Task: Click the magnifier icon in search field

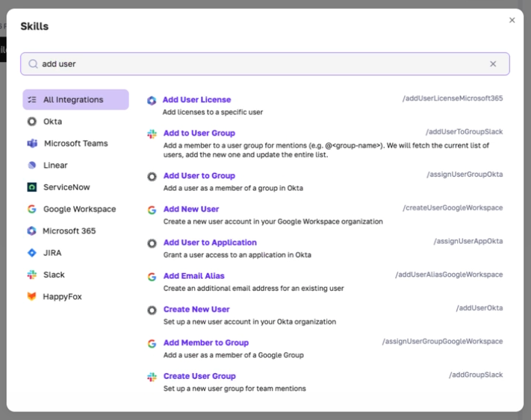Action: pyautogui.click(x=33, y=63)
